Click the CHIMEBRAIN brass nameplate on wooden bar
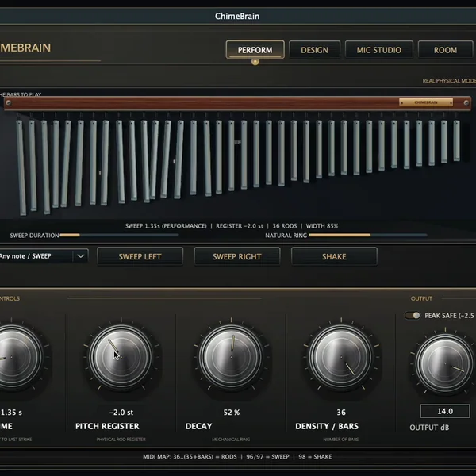476x476 pixels. click(x=426, y=102)
